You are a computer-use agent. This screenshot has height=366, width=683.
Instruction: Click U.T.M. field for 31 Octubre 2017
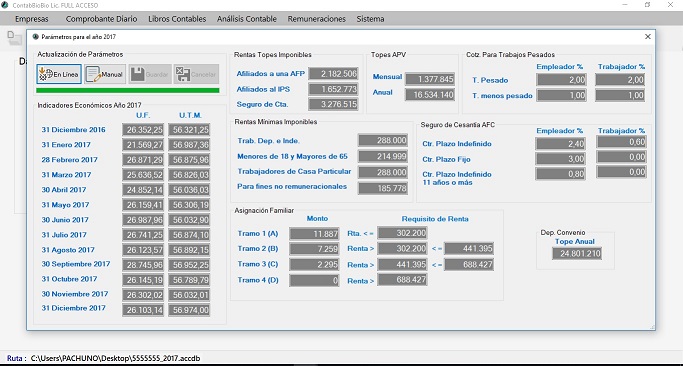click(x=189, y=280)
